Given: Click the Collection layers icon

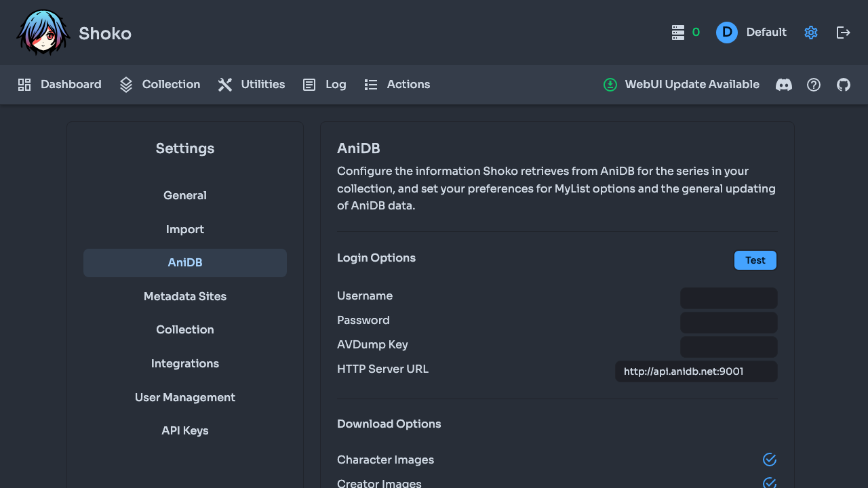Looking at the screenshot, I should pos(126,85).
